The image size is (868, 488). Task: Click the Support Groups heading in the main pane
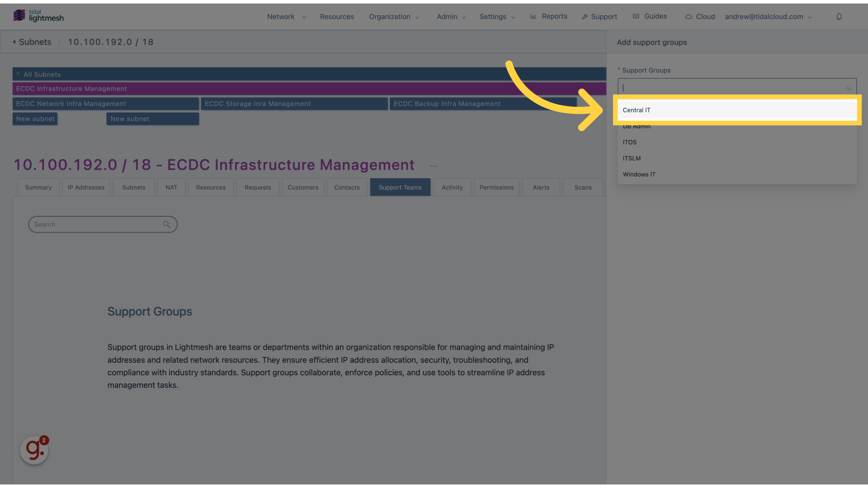tap(150, 312)
